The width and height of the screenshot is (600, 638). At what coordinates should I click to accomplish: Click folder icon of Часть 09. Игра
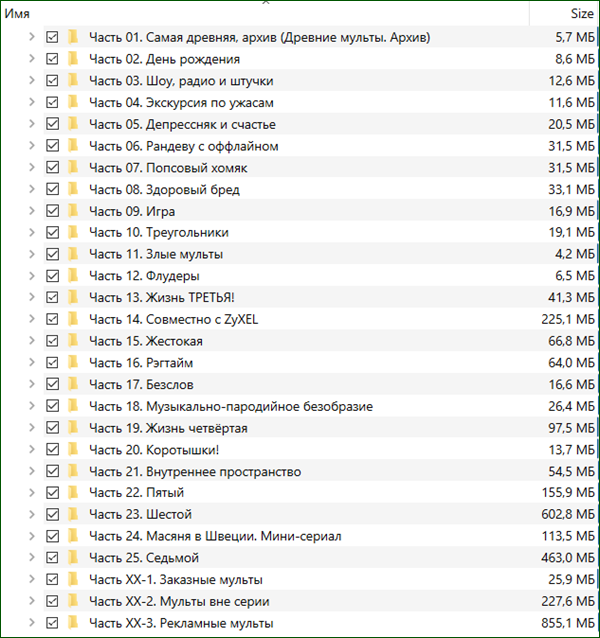(73, 211)
